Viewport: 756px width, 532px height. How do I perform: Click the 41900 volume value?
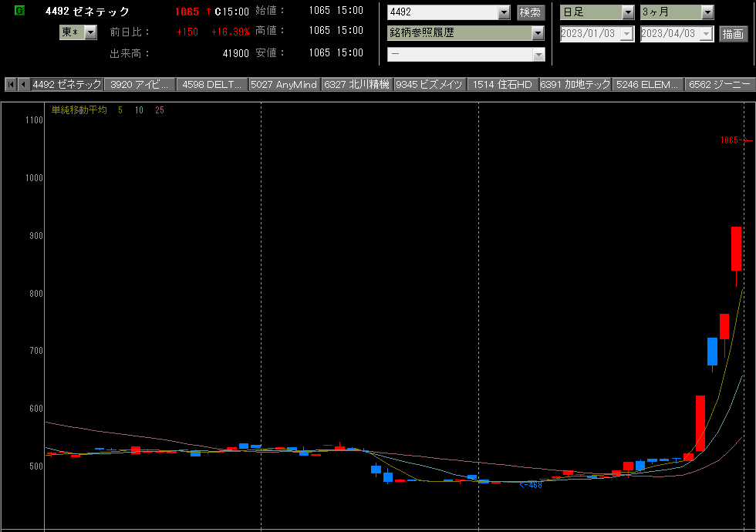pyautogui.click(x=236, y=53)
